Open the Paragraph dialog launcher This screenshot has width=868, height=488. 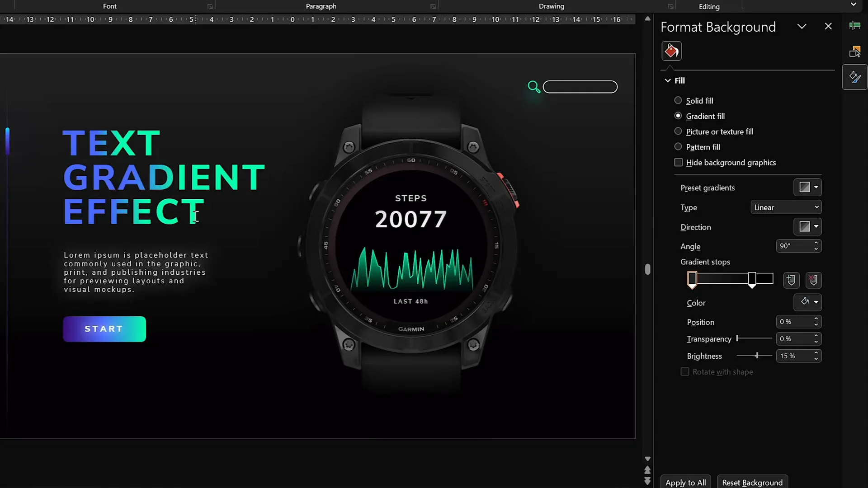pos(433,6)
